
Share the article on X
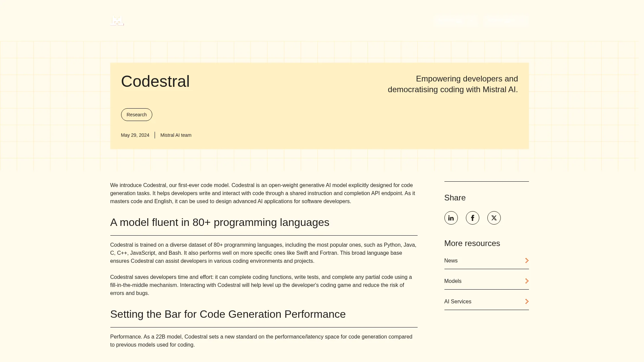(x=494, y=218)
